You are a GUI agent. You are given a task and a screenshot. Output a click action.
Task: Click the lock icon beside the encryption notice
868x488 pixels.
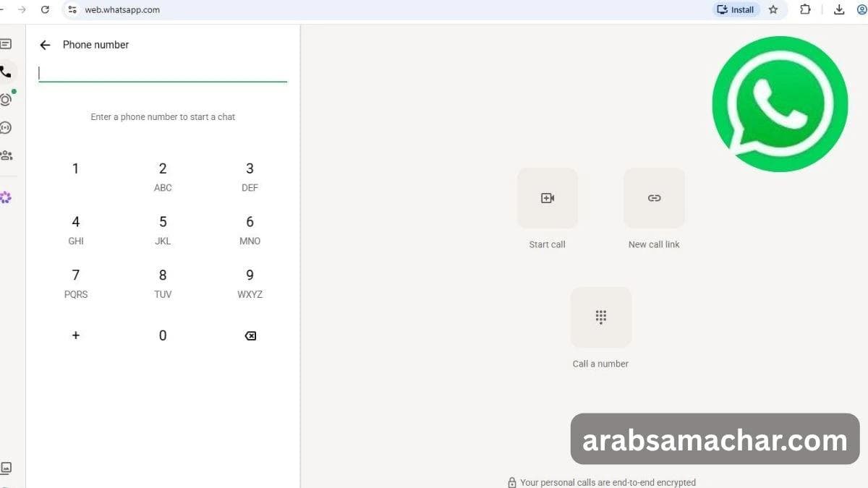[x=512, y=482]
